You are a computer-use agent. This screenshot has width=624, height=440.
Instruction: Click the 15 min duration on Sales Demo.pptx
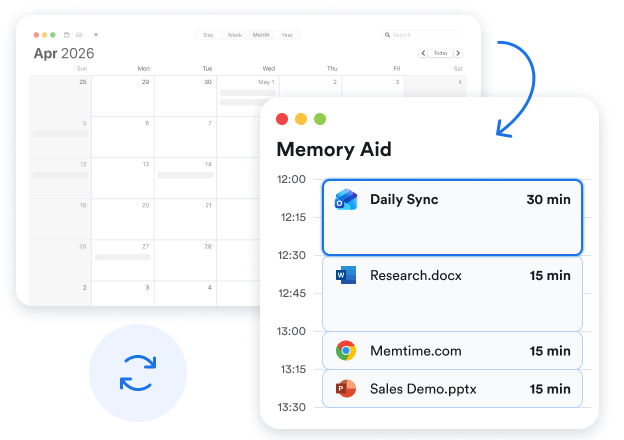click(x=550, y=389)
